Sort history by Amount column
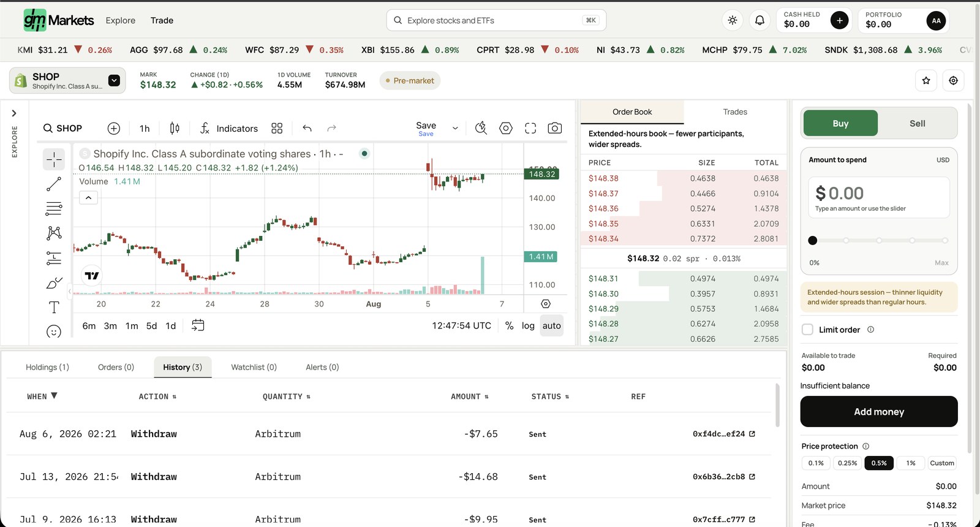 coord(470,396)
